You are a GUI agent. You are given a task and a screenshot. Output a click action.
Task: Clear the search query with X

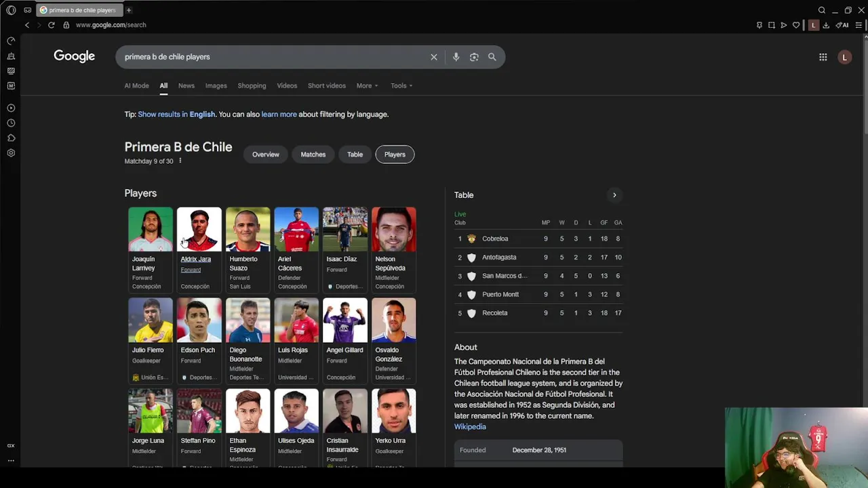point(434,57)
